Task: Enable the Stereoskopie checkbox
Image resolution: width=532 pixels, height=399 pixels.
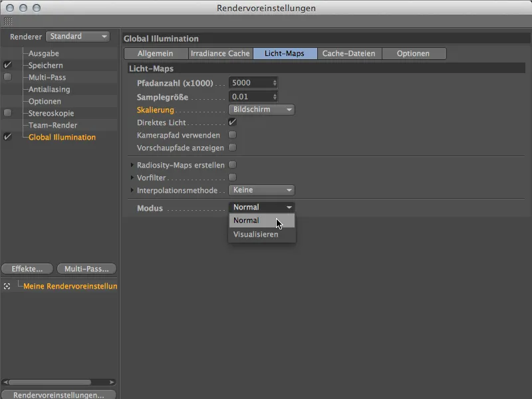Action: [x=7, y=112]
